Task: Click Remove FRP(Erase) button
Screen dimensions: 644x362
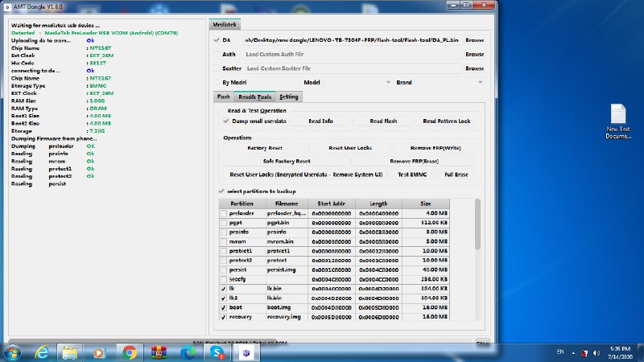Action: pos(414,162)
